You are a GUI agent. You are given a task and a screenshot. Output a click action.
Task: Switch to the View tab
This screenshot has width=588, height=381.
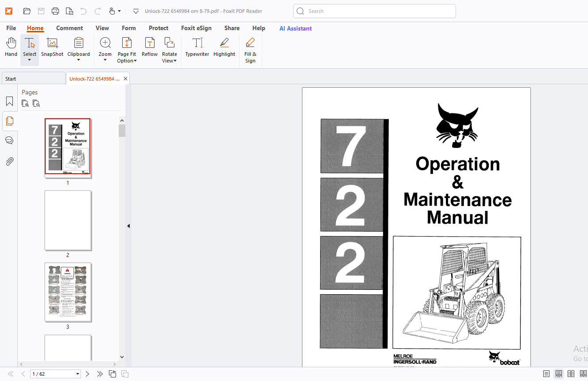(102, 28)
